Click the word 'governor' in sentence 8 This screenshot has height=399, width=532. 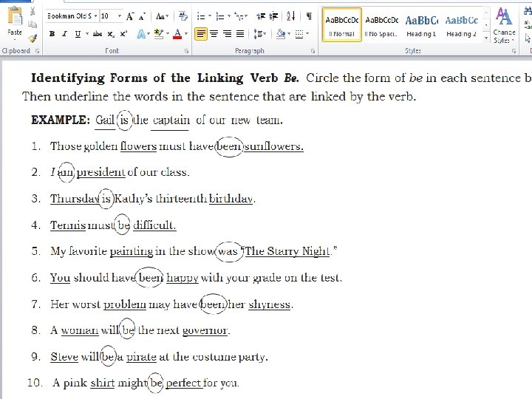coord(205,330)
